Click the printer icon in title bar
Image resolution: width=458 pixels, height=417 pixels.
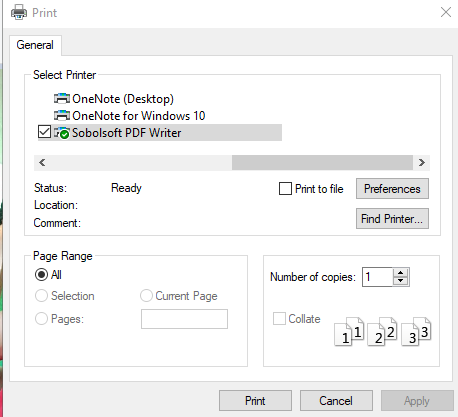point(19,12)
